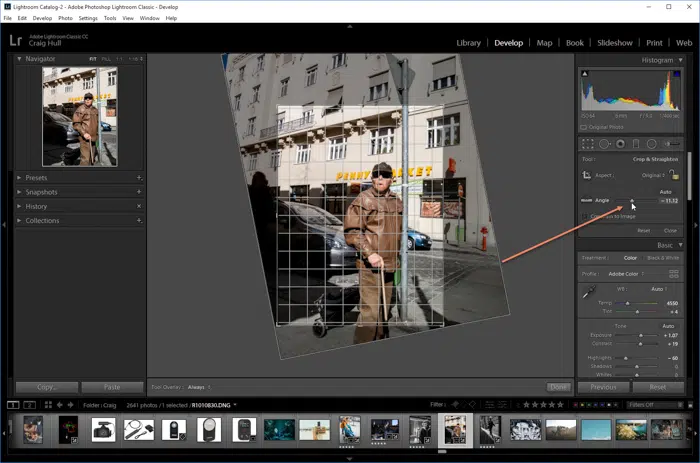700x463 pixels.
Task: Pick the Crop Frame tool next to Aspect
Action: (x=587, y=175)
